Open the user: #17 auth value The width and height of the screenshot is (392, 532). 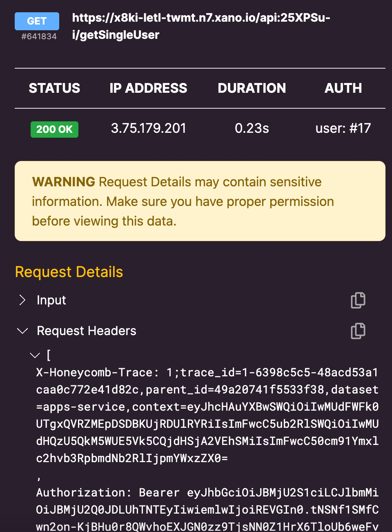coord(343,128)
